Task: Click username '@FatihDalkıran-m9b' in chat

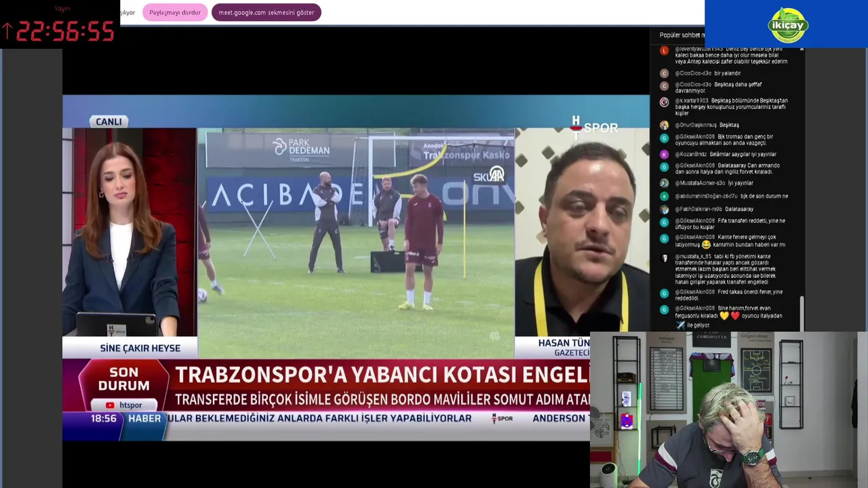Action: click(698, 209)
